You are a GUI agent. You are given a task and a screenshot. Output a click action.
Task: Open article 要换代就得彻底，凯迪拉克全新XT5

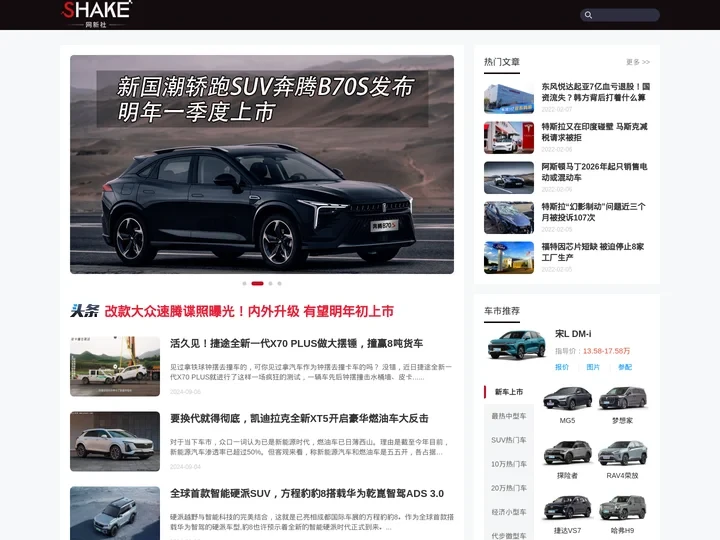(x=299, y=418)
